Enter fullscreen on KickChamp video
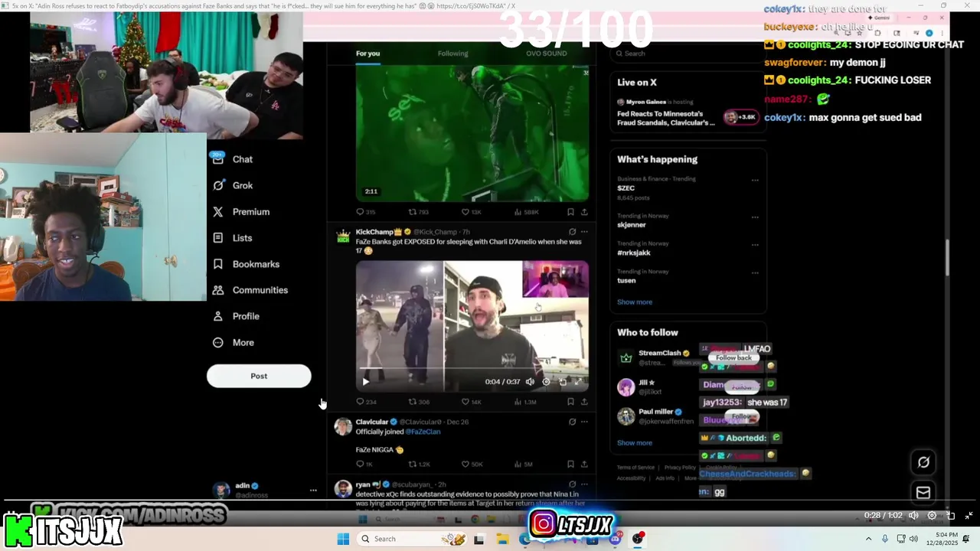The image size is (980, 551). 578,381
